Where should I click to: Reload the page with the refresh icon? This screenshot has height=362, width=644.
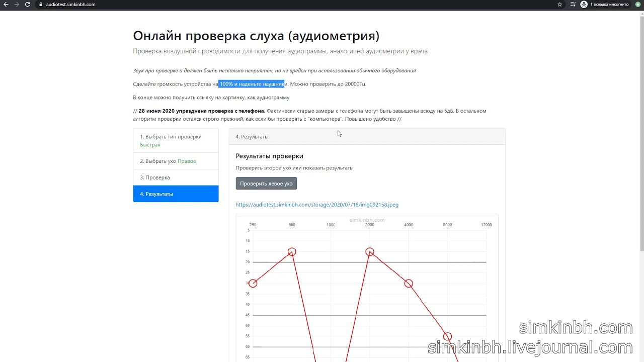(28, 5)
